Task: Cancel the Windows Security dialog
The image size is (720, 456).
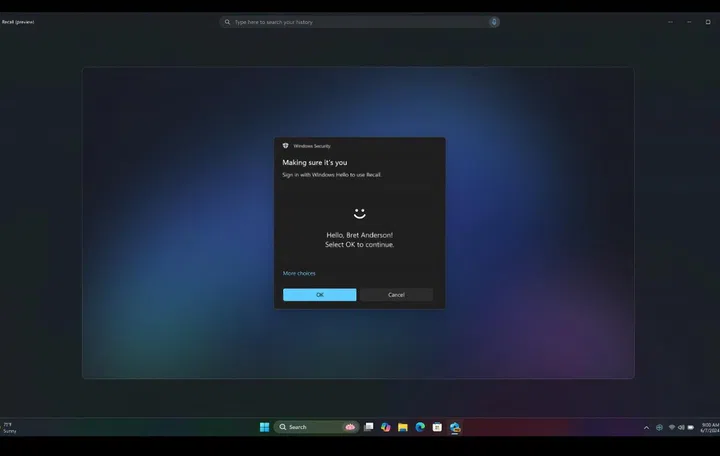Action: point(396,295)
